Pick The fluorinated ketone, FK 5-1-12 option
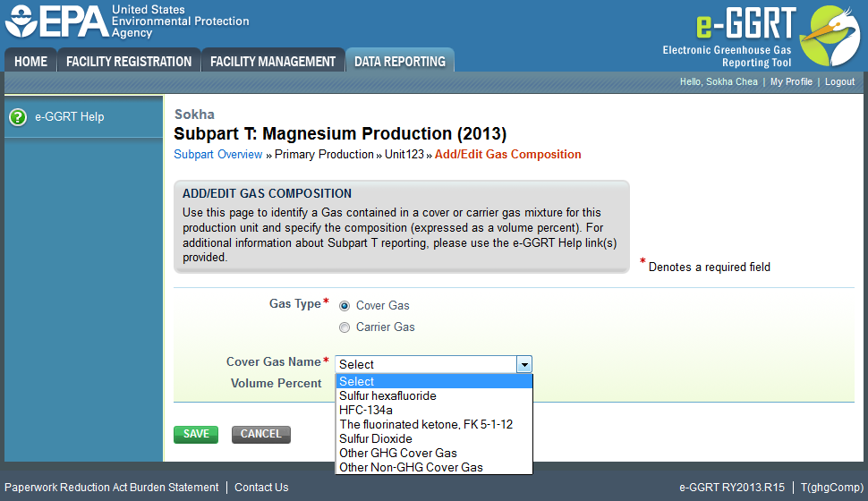868x501 pixels. click(434, 425)
